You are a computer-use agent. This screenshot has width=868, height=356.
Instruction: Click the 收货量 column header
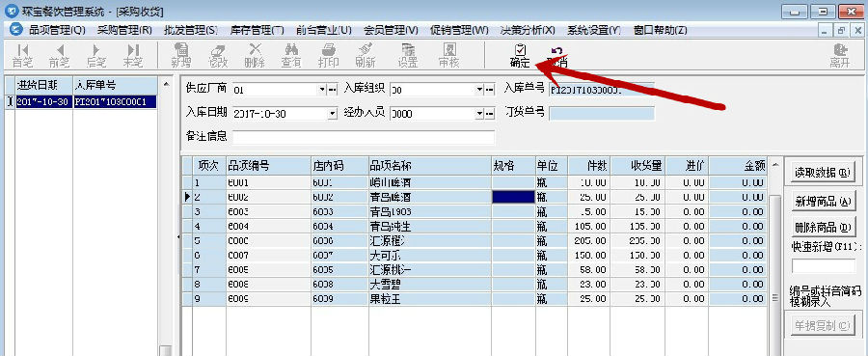(x=637, y=166)
